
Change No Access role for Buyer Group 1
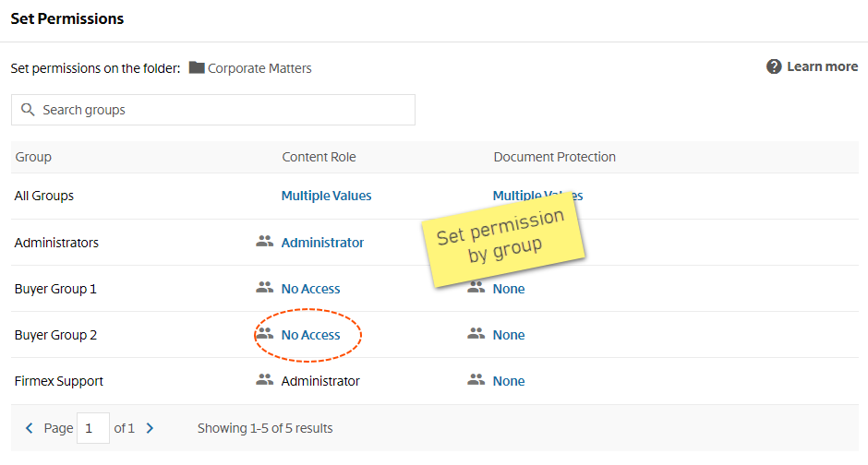coord(310,289)
